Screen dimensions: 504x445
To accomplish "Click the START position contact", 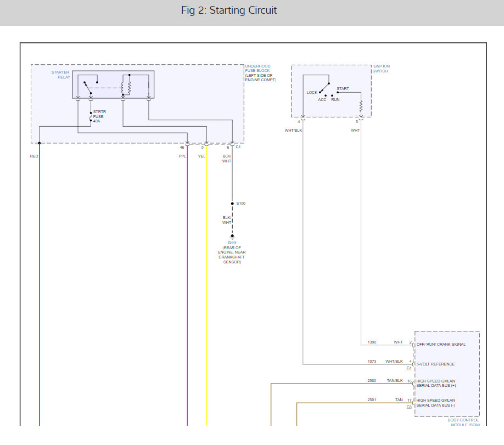I will point(338,92).
